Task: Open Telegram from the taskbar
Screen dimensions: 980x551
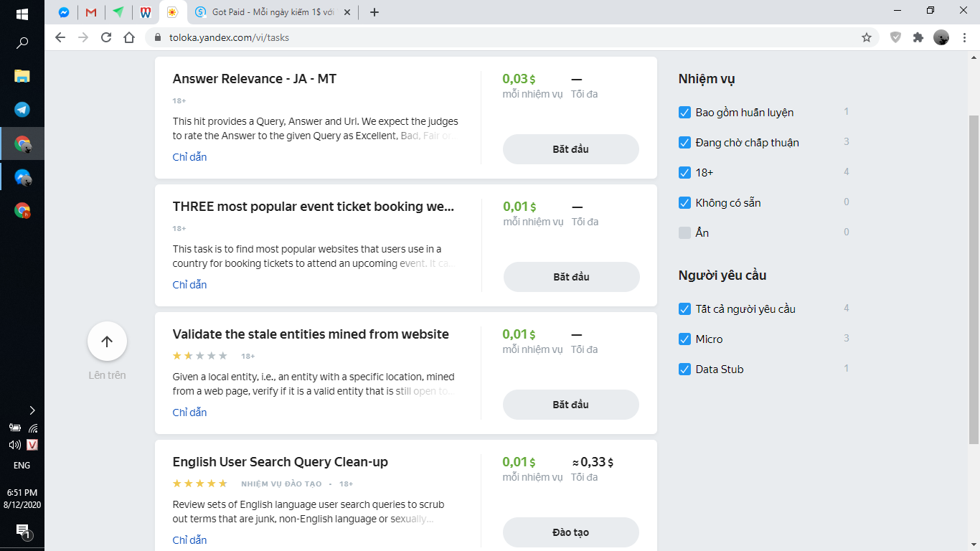Action: (x=22, y=109)
